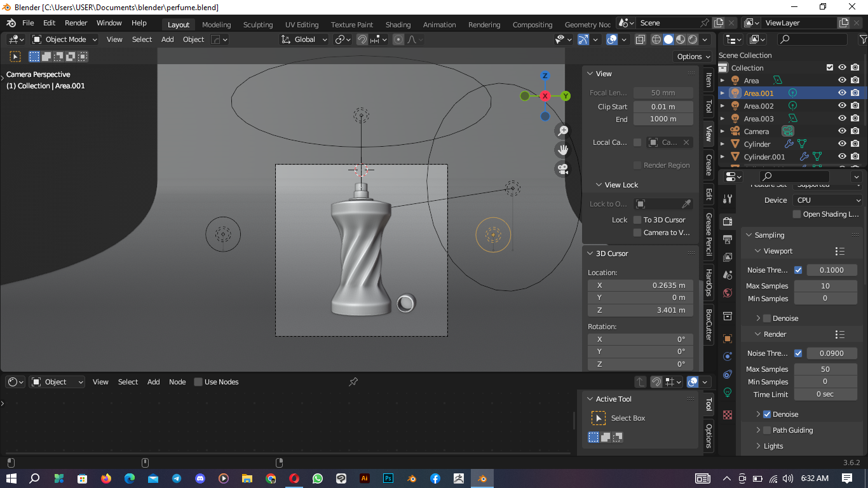Open the Scene properties tab
Viewport: 868px width, 488px height.
click(728, 274)
